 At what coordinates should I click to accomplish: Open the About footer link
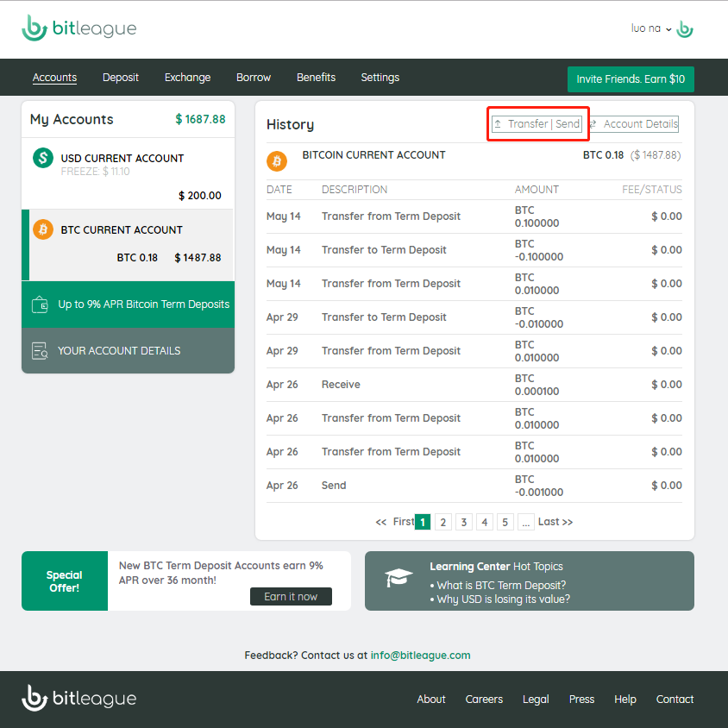click(431, 700)
